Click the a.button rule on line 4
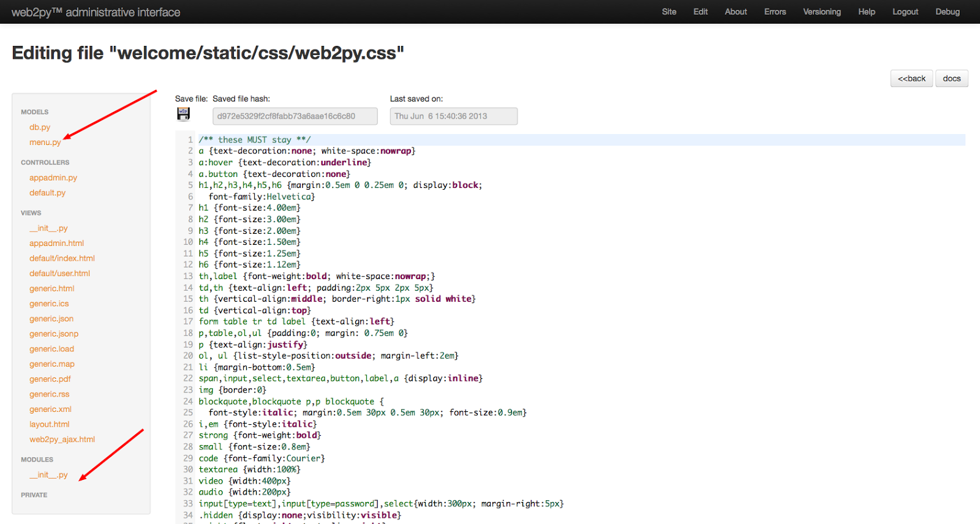The image size is (980, 524). pyautogui.click(x=274, y=174)
